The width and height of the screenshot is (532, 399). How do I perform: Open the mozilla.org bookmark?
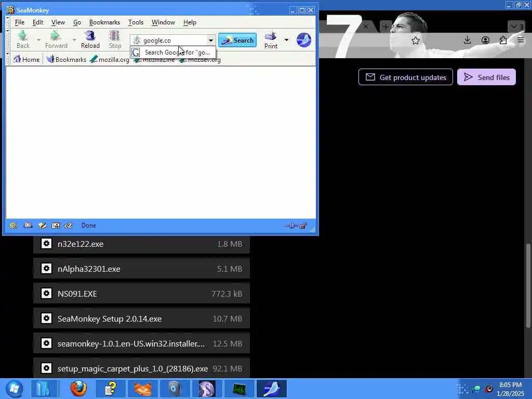pyautogui.click(x=110, y=59)
